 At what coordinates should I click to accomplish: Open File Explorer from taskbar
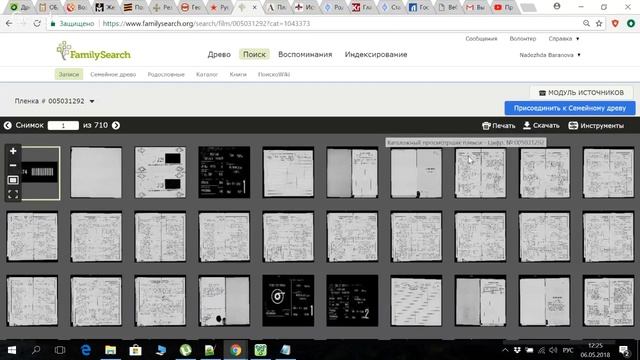coord(111,350)
